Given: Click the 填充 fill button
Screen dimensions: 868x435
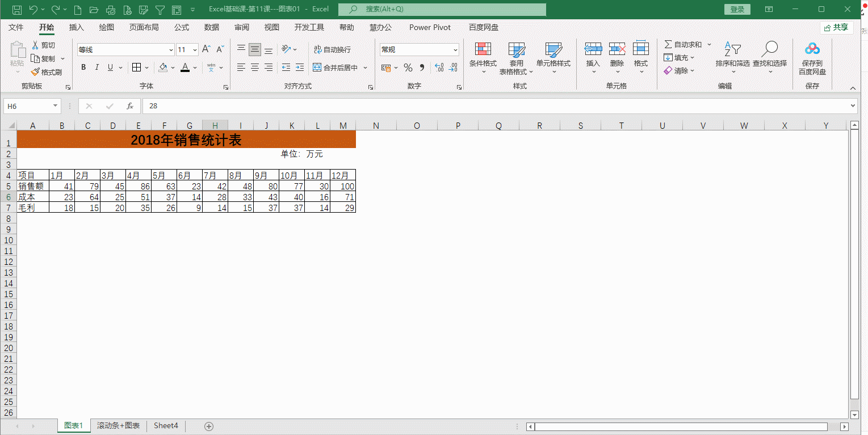Looking at the screenshot, I should tap(679, 57).
